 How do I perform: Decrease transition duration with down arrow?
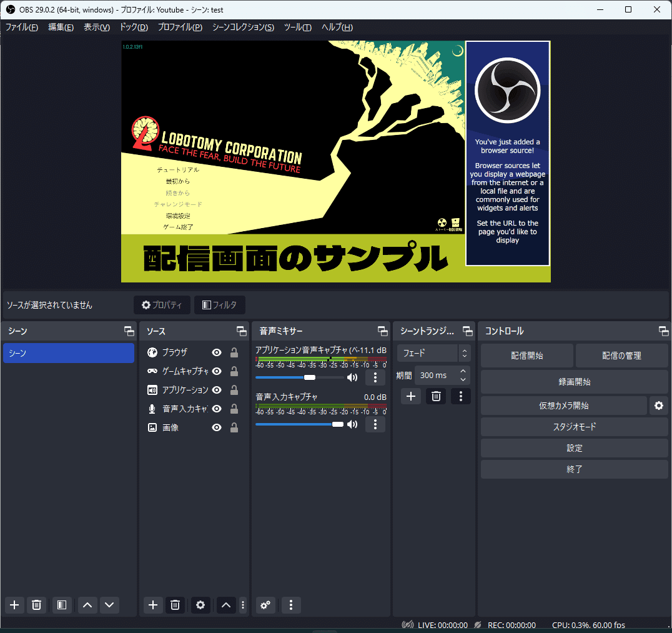pyautogui.click(x=463, y=379)
